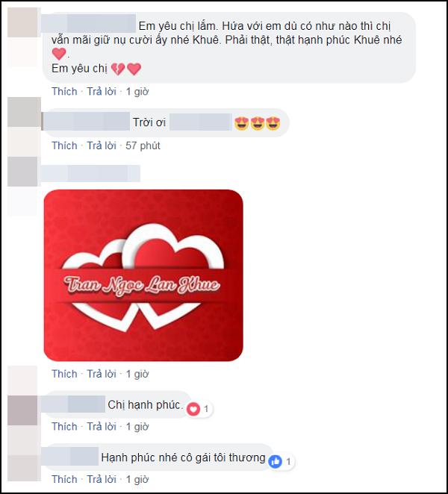448x494 pixels.
Task: Click the tagged blurred name after 'Trời ơi'
Action: click(201, 122)
